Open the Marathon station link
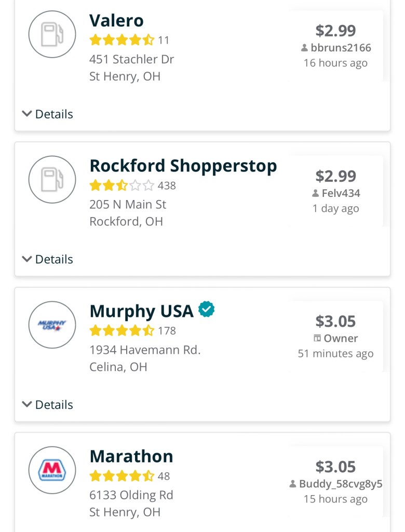Image resolution: width=405 pixels, height=532 pixels. click(x=131, y=457)
